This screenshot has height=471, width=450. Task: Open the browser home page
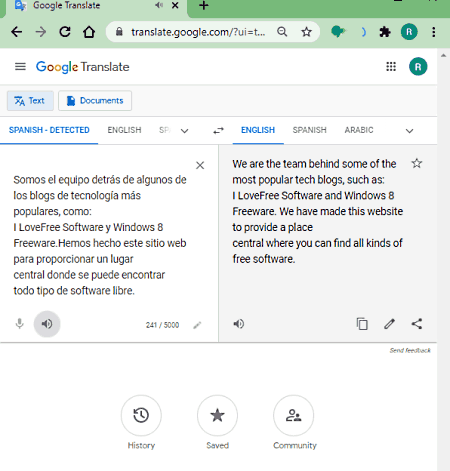(x=89, y=32)
